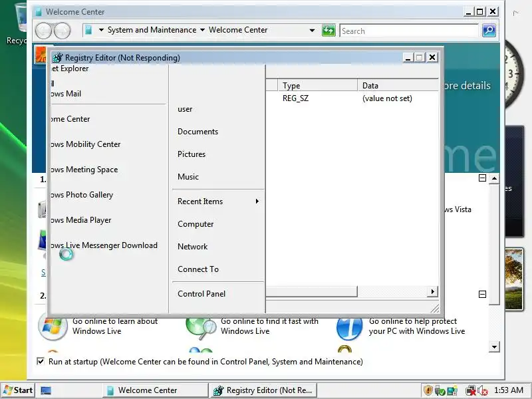Click the Welcome Center scrollbar down arrow
Image resolution: width=532 pixels, height=399 pixels.
(494, 346)
